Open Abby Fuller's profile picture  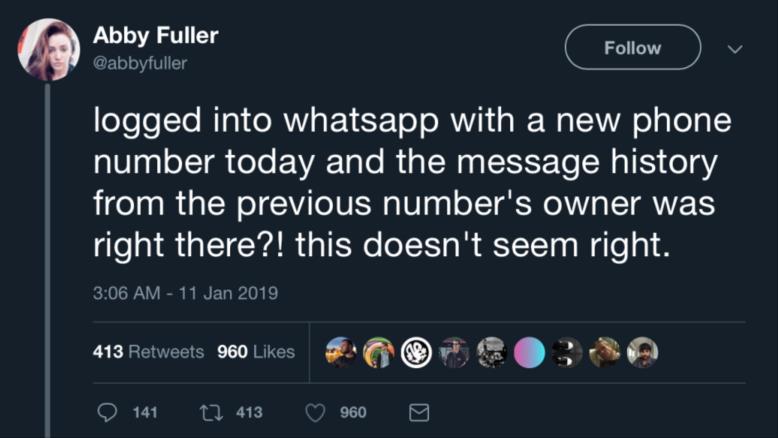point(49,50)
